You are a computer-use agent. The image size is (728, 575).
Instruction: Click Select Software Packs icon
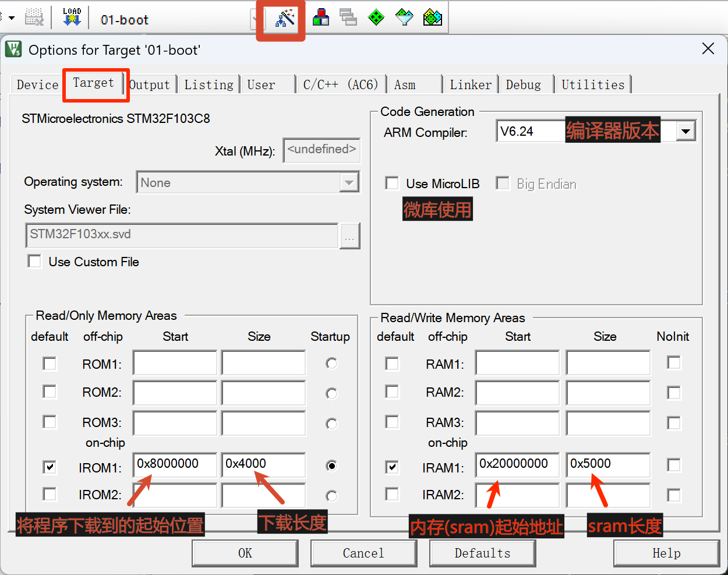coord(404,17)
